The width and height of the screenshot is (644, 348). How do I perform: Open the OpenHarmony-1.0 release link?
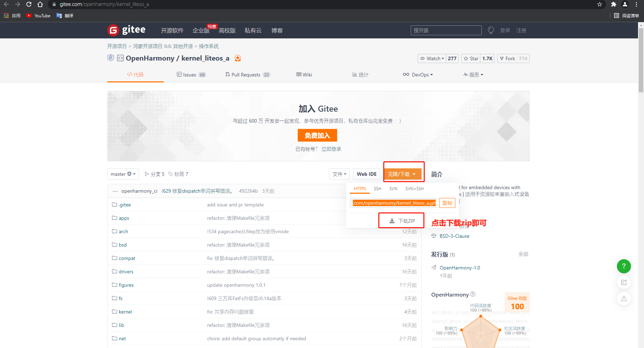pos(460,268)
